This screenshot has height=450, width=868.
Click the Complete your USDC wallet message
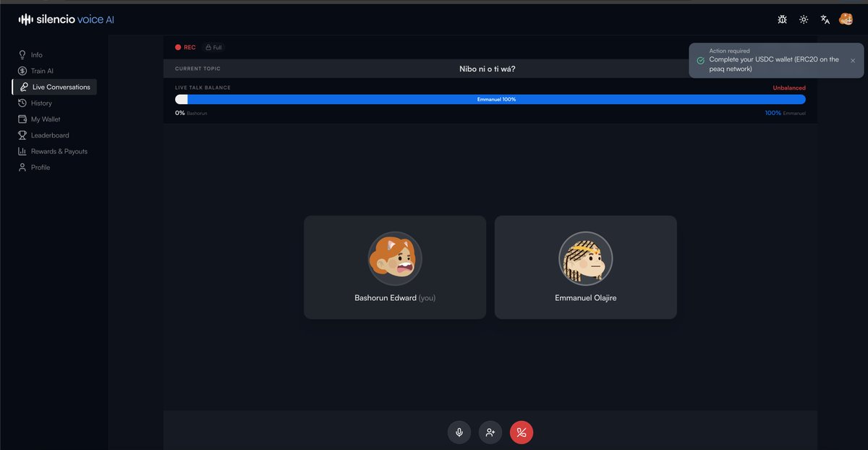pyautogui.click(x=774, y=64)
